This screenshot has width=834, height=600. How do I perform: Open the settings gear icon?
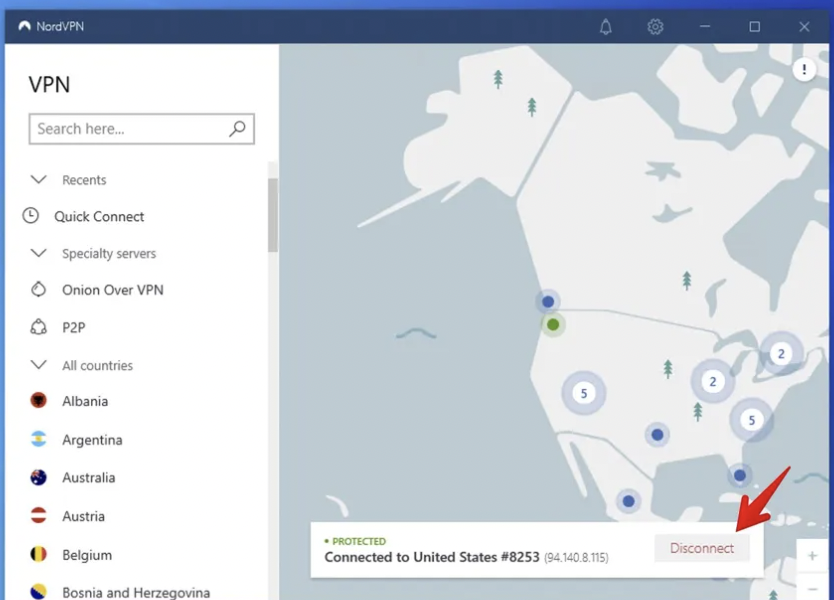click(x=655, y=27)
